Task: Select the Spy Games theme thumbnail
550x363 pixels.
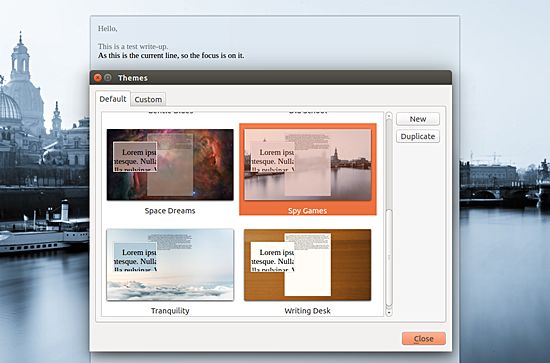Action: 308,164
